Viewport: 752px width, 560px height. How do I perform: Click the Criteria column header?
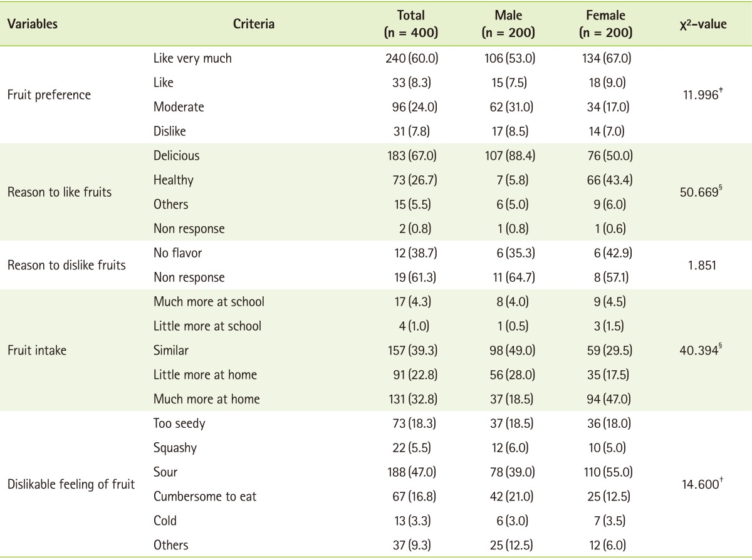[x=253, y=24]
